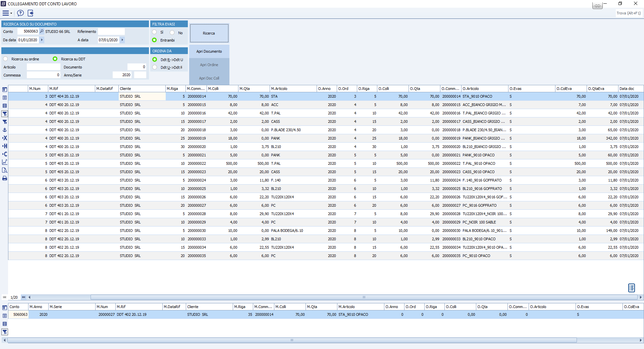Viewport: 644px width, 349px height.
Task: Select 'Ricerca su ordine' radio button
Action: 5,59
